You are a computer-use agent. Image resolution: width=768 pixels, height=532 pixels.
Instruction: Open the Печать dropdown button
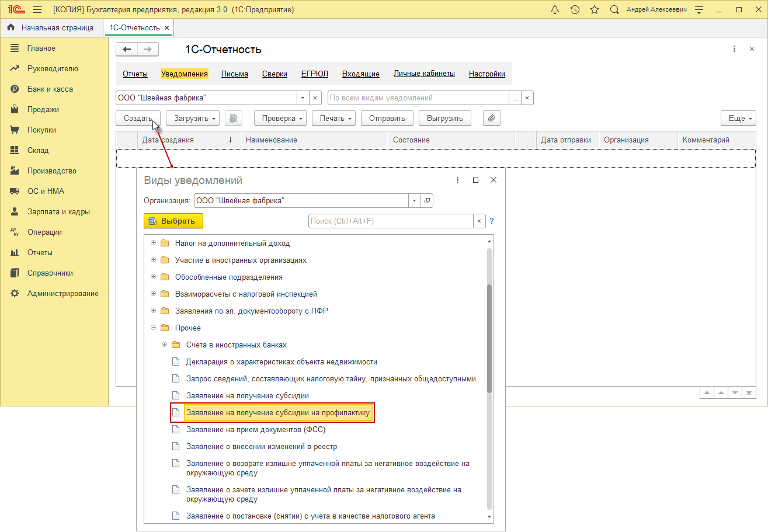coord(333,118)
